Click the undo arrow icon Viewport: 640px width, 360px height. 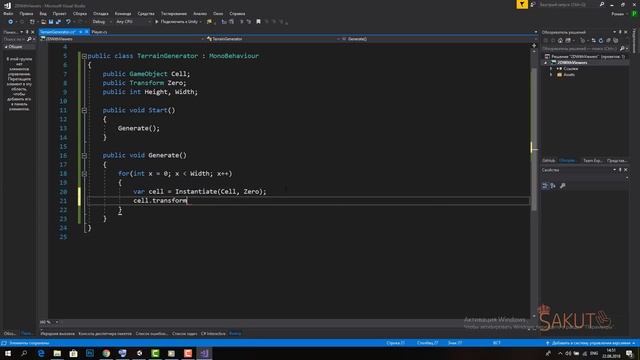68,22
